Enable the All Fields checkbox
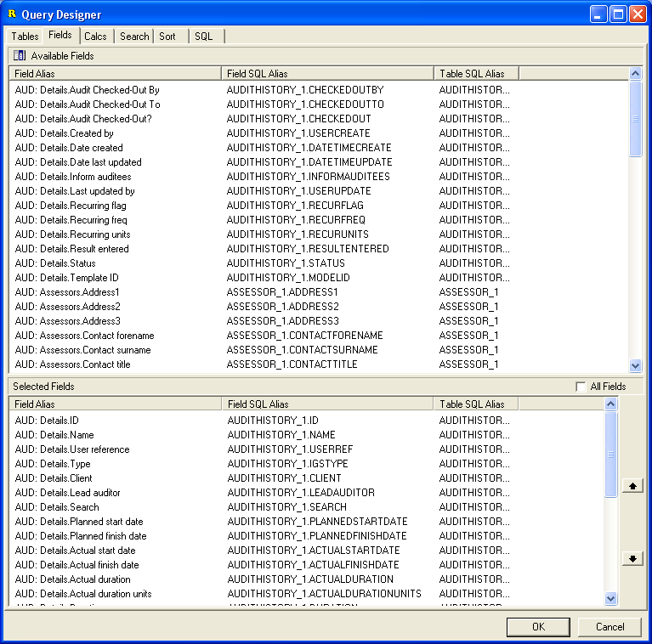 point(581,387)
